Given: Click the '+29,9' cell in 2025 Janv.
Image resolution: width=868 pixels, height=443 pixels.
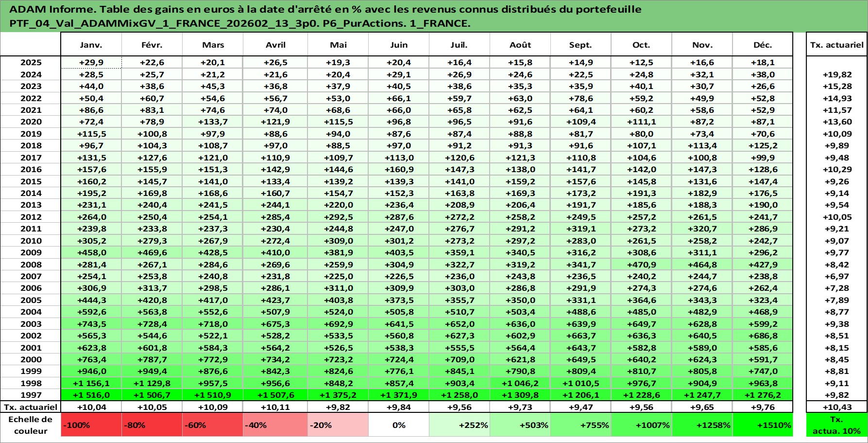Looking at the screenshot, I should [x=91, y=62].
